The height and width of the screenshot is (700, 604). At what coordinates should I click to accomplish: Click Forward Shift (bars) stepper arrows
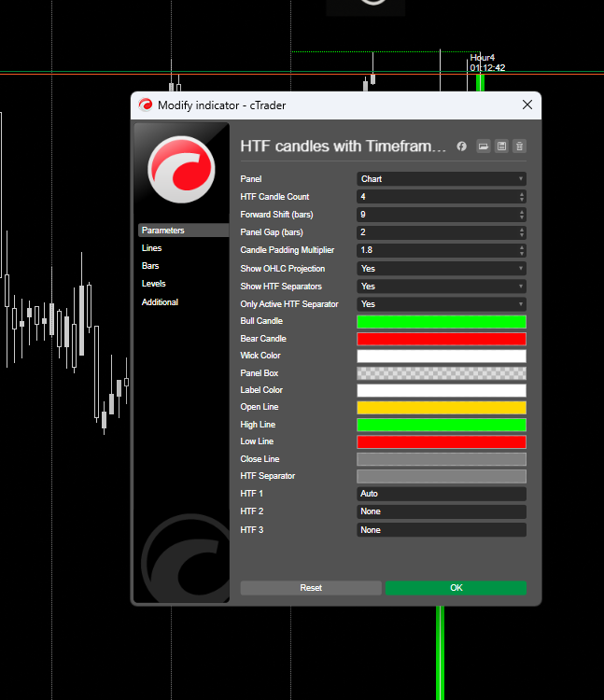pos(522,215)
